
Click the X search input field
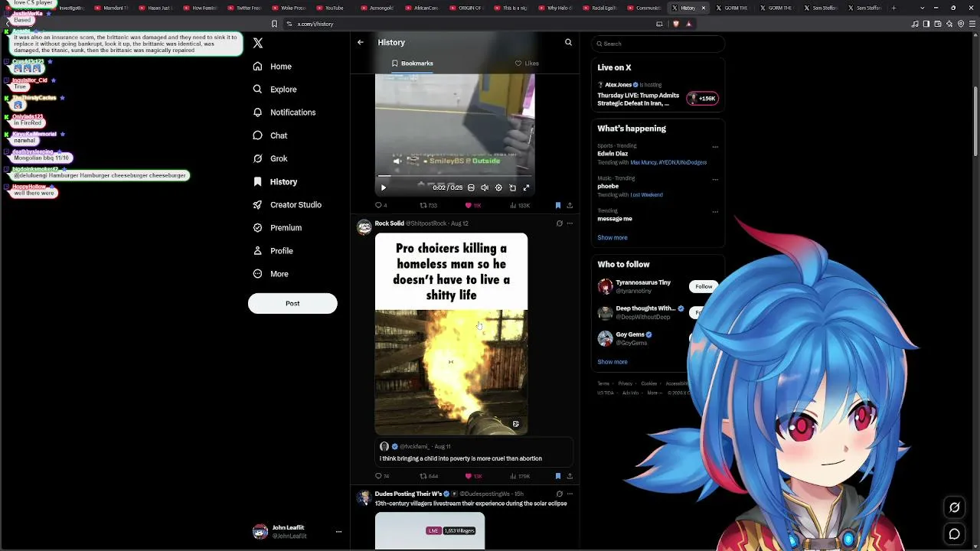[x=658, y=44]
